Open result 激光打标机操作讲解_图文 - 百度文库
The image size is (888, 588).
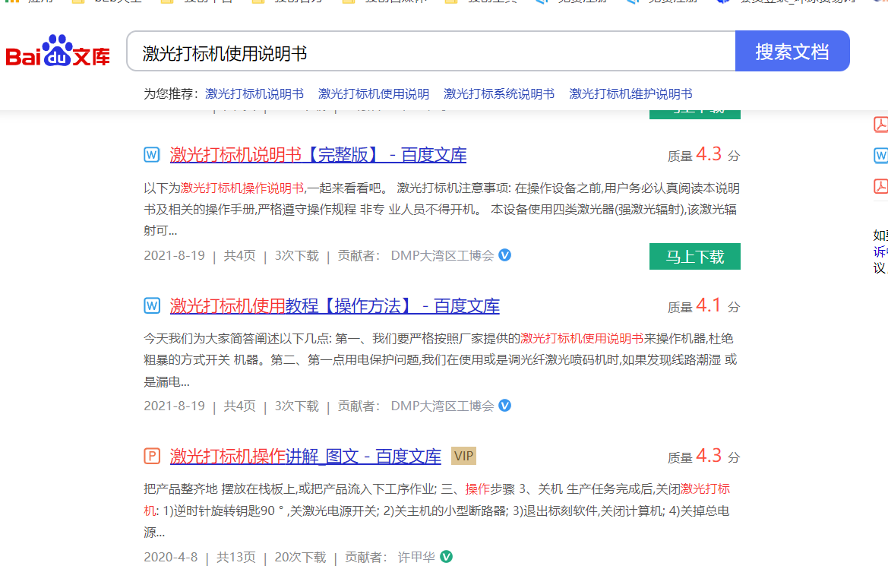coord(305,456)
